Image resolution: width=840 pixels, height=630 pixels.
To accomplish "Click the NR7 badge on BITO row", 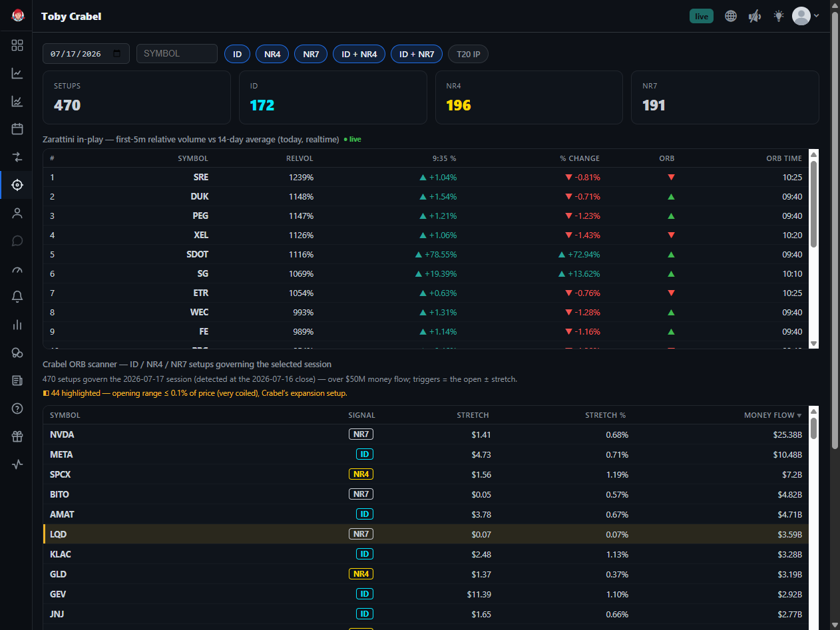I will click(361, 494).
